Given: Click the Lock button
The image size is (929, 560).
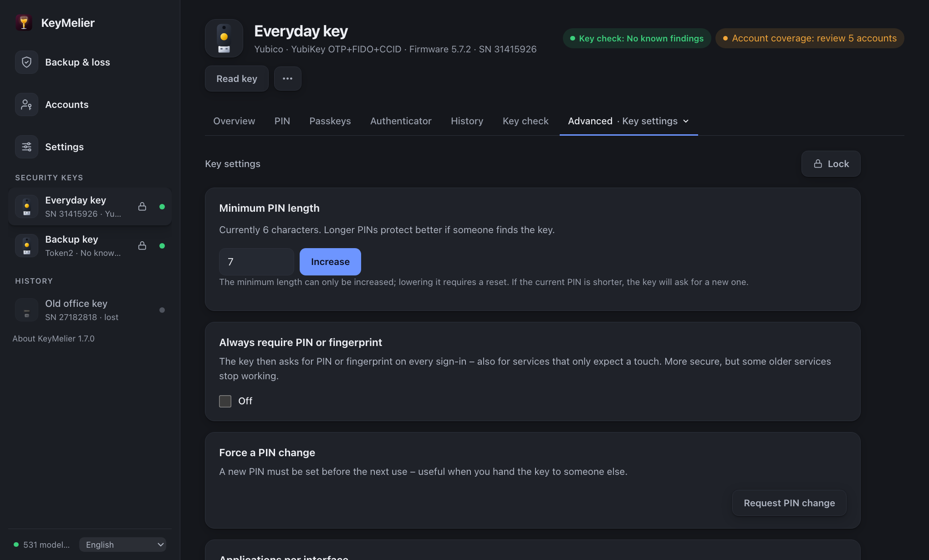Looking at the screenshot, I should click(831, 163).
